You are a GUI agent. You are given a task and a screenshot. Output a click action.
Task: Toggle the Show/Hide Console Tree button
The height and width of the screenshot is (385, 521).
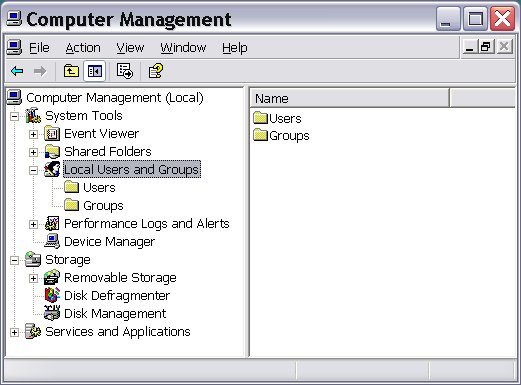click(95, 71)
